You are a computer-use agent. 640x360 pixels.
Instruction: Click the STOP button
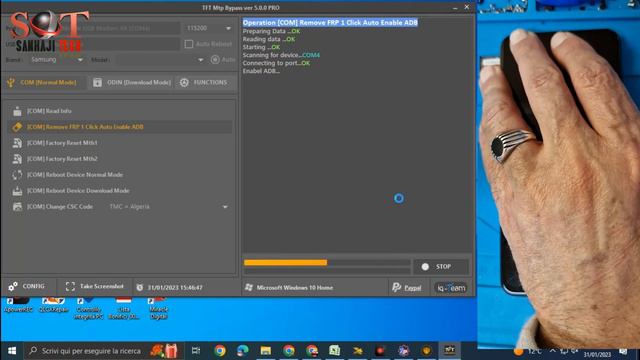(440, 267)
